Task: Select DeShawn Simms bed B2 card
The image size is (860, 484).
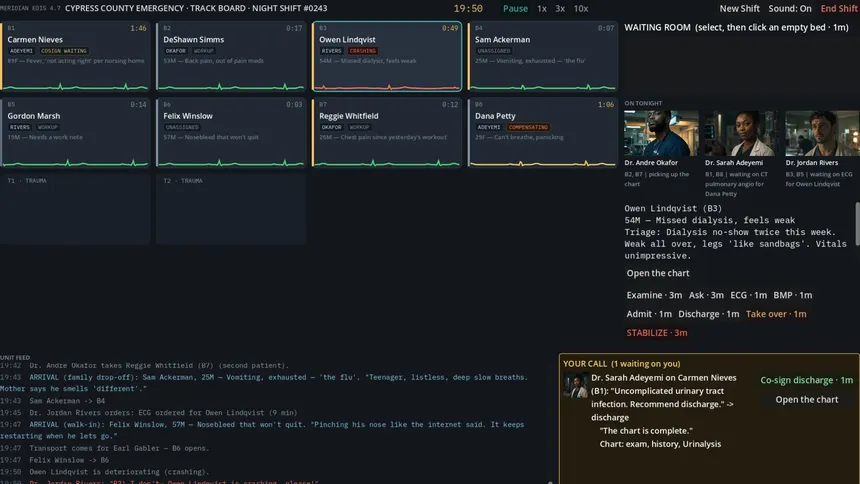Action: pyautogui.click(x=231, y=56)
